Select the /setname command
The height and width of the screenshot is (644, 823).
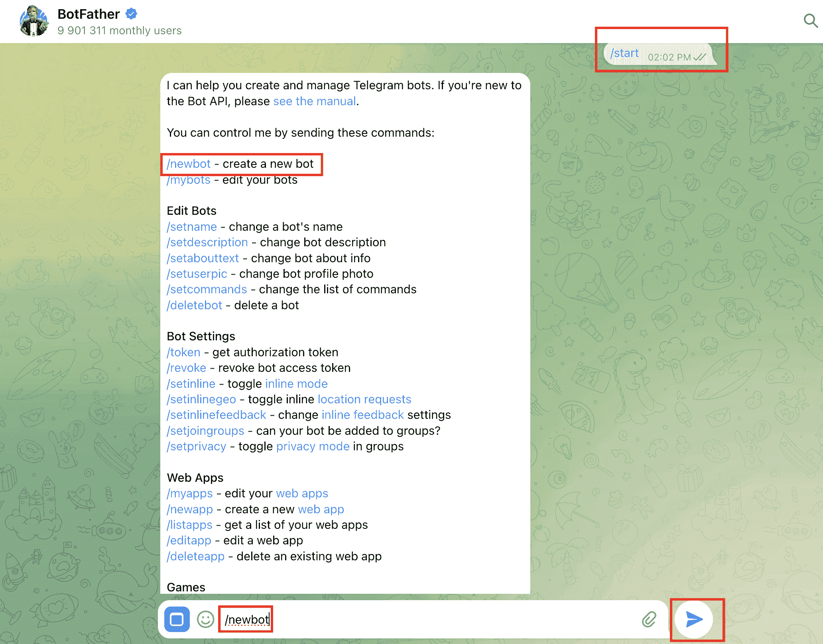click(x=192, y=227)
